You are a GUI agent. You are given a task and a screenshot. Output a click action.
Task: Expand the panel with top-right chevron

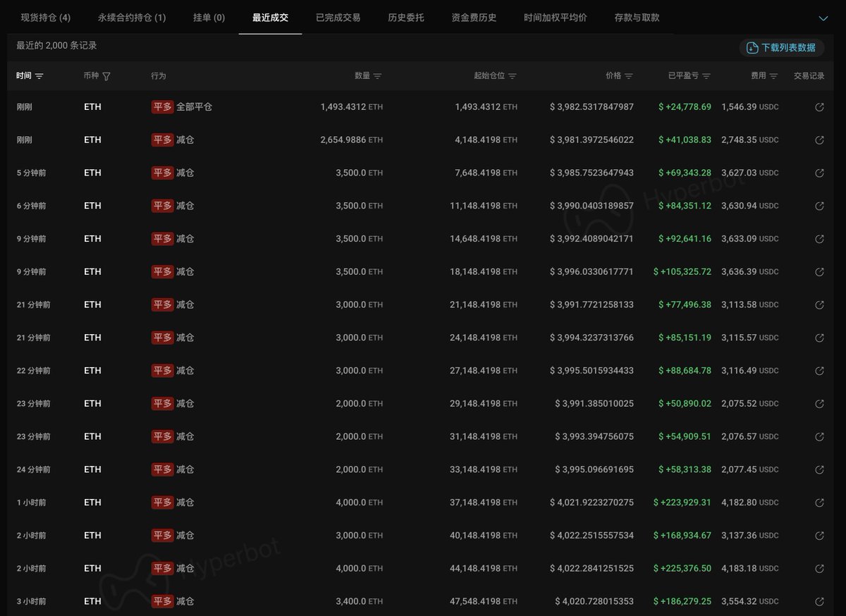click(x=823, y=18)
